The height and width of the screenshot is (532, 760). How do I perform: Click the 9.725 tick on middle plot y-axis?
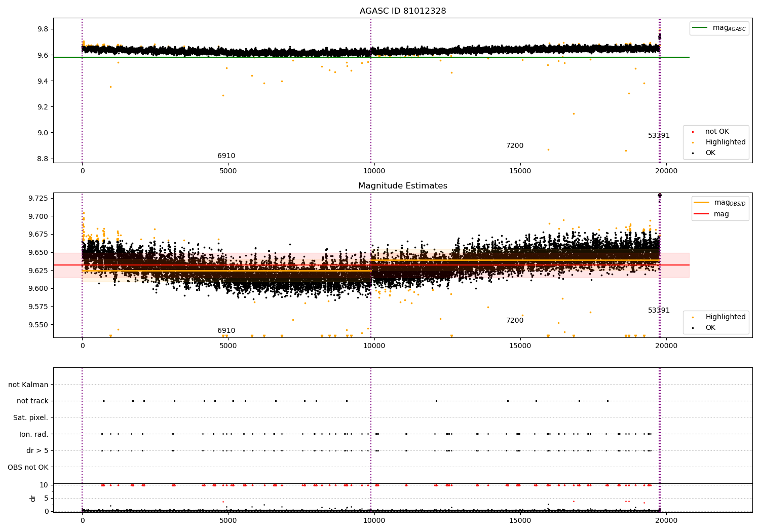click(x=39, y=198)
